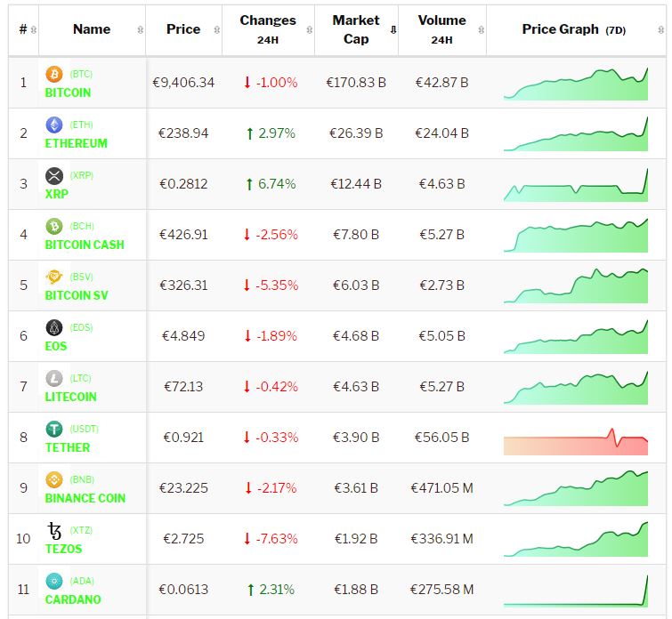Click the Litecoin silver icon

click(54, 379)
